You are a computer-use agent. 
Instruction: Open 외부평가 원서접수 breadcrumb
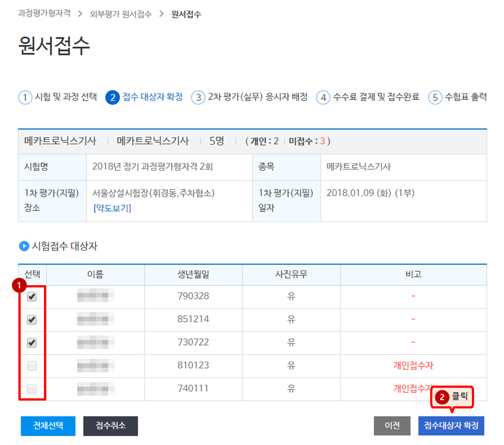tap(121, 14)
